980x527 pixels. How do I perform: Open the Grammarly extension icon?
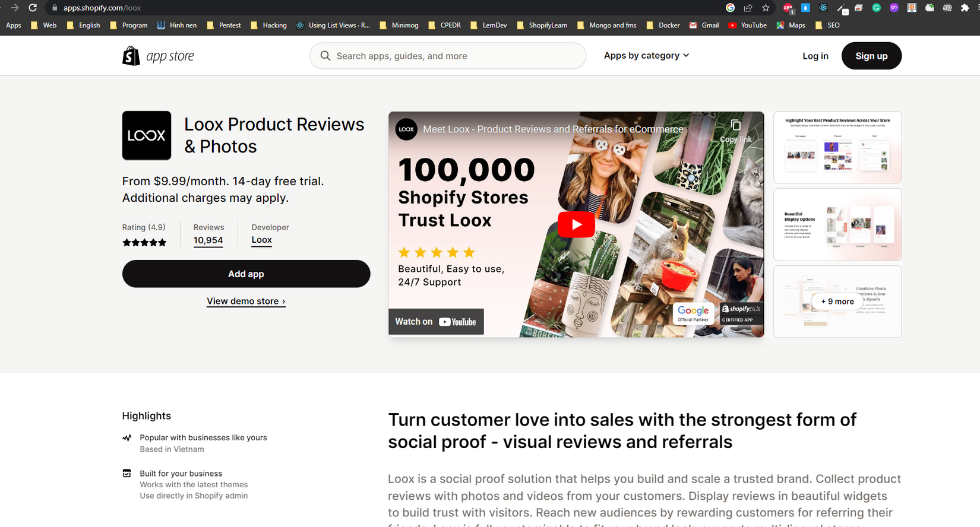point(876,8)
